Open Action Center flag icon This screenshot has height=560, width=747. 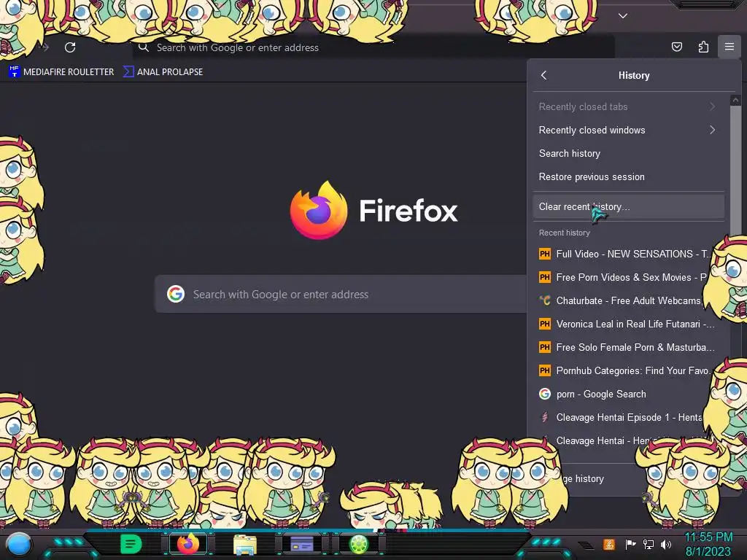pyautogui.click(x=630, y=544)
